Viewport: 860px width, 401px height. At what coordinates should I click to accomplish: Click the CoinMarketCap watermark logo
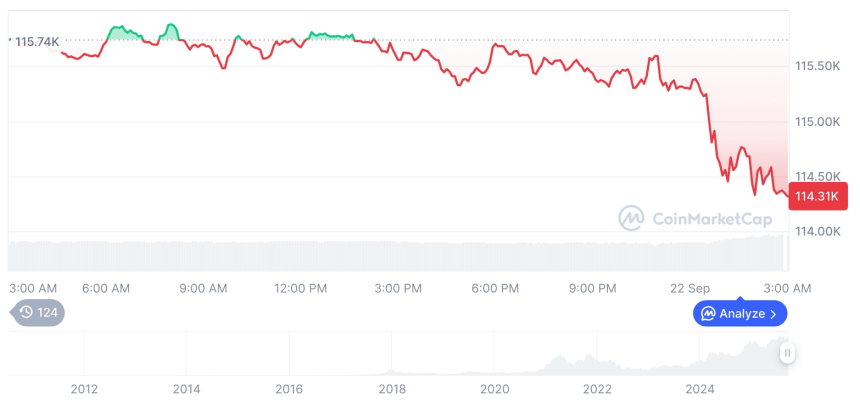click(631, 217)
